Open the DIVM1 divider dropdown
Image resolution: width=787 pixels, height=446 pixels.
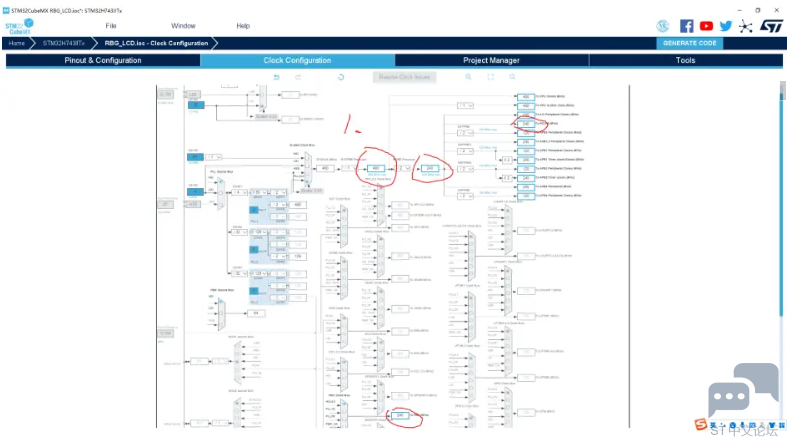point(239,192)
